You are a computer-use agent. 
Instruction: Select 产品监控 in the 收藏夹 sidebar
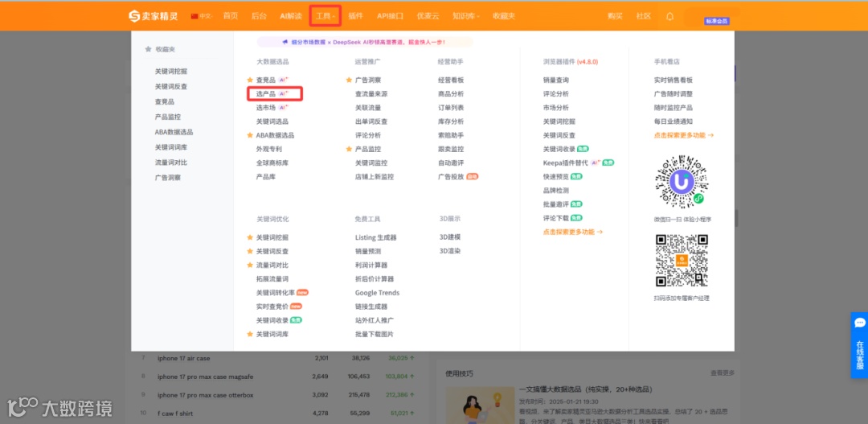pyautogui.click(x=168, y=117)
